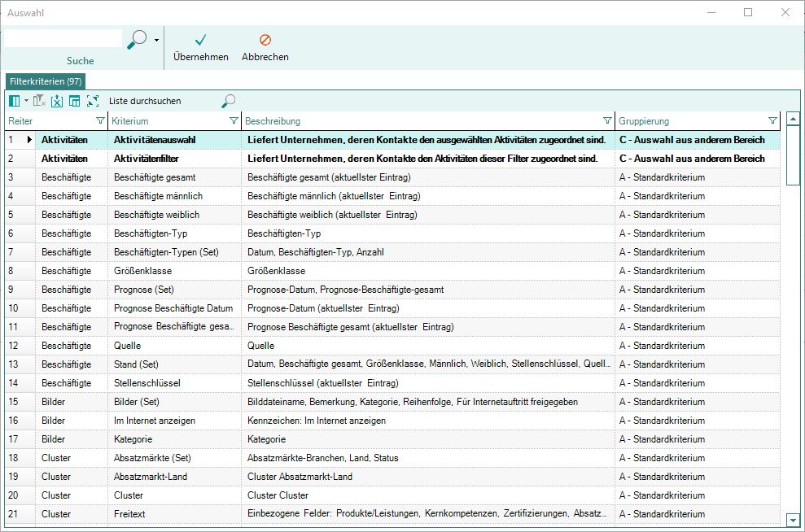Image resolution: width=805 pixels, height=532 pixels.
Task: Open the Reiter column filter
Action: pyautogui.click(x=100, y=121)
